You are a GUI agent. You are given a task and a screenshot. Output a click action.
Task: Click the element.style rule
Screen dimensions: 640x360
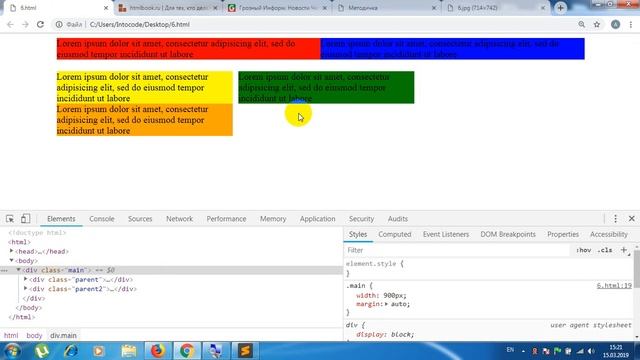[375, 264]
